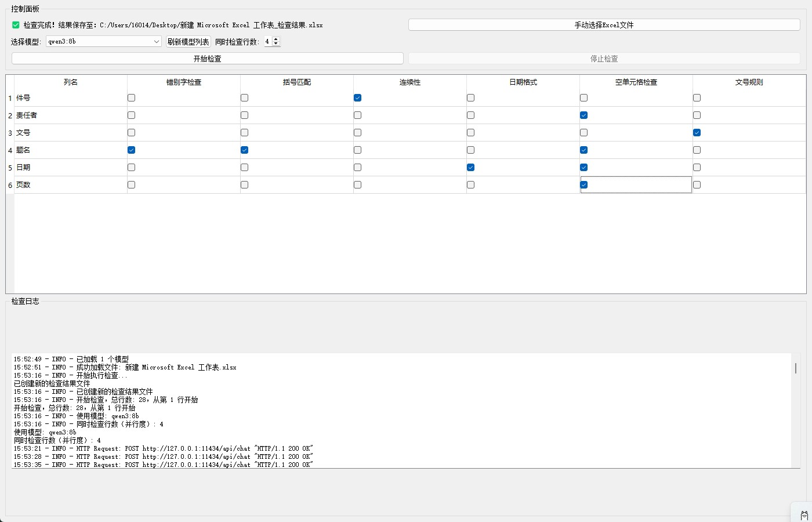
Task: Uncheck 空单元格检查 for the 责任者 row
Action: 583,115
